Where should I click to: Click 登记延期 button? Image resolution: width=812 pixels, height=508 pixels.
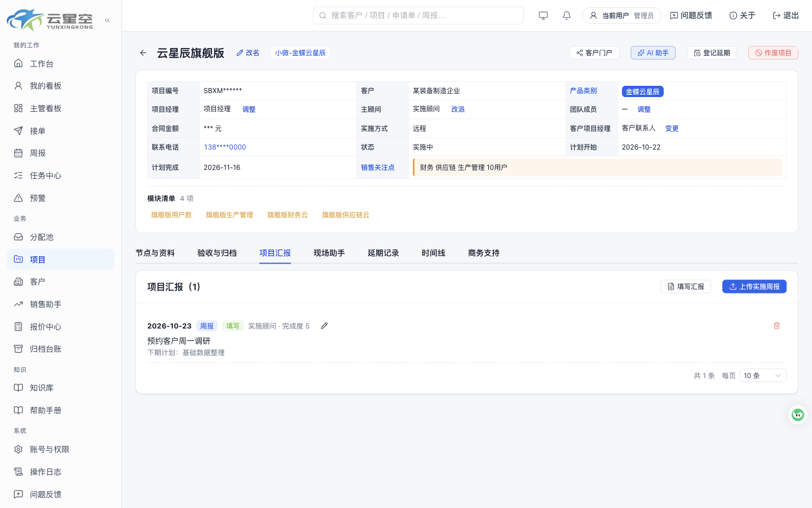[x=712, y=53]
